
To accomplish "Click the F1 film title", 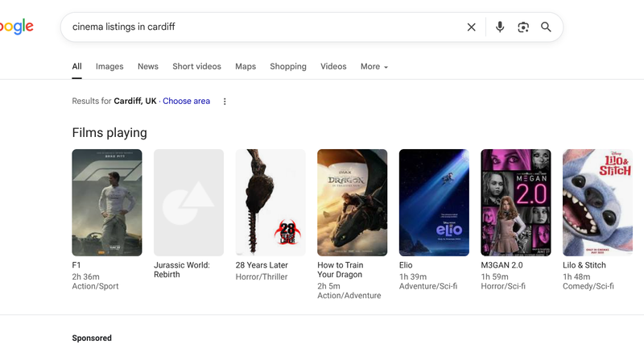I will [x=76, y=265].
